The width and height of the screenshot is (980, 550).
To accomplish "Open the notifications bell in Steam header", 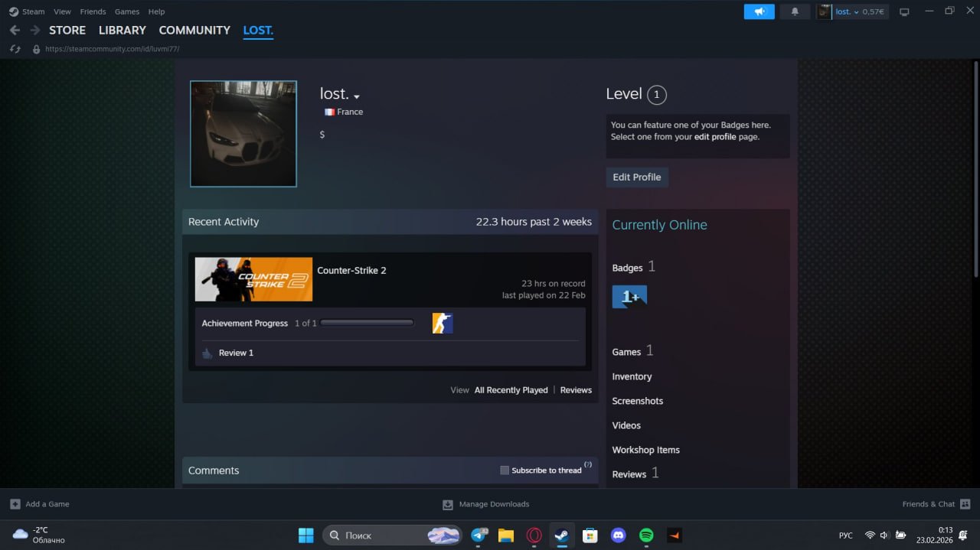I will click(795, 11).
